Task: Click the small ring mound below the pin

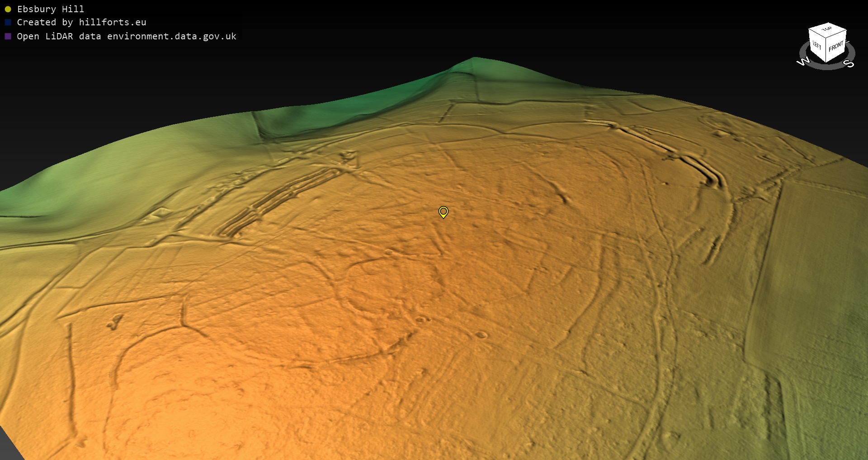Action: coord(481,335)
